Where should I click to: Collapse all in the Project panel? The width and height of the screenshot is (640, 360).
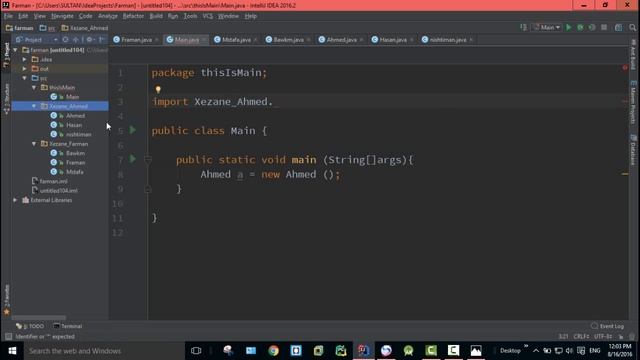(76, 40)
